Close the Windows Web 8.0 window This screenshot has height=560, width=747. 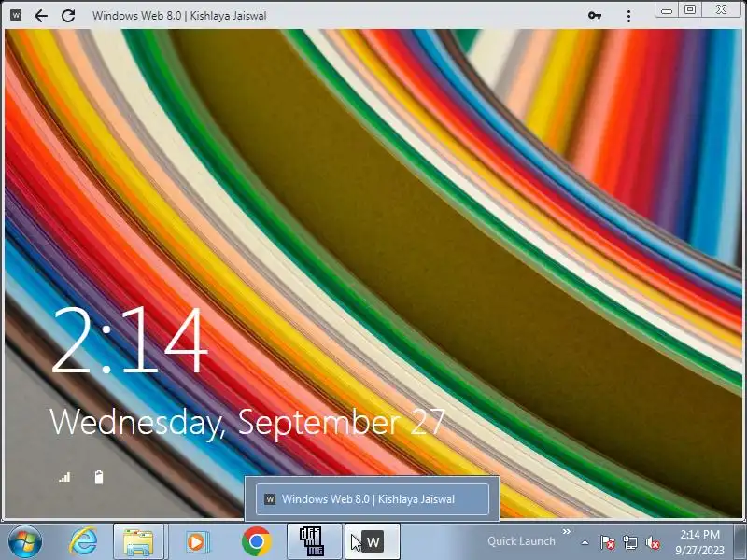pos(721,10)
